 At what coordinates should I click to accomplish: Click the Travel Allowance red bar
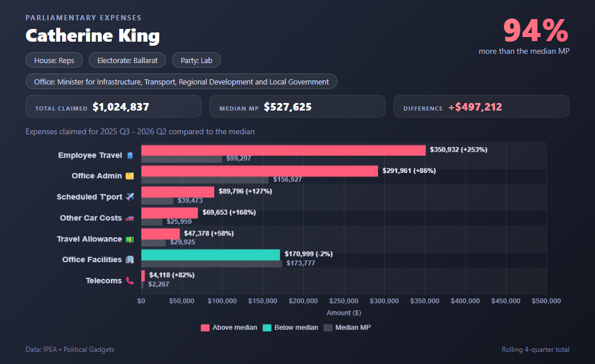pyautogui.click(x=160, y=234)
